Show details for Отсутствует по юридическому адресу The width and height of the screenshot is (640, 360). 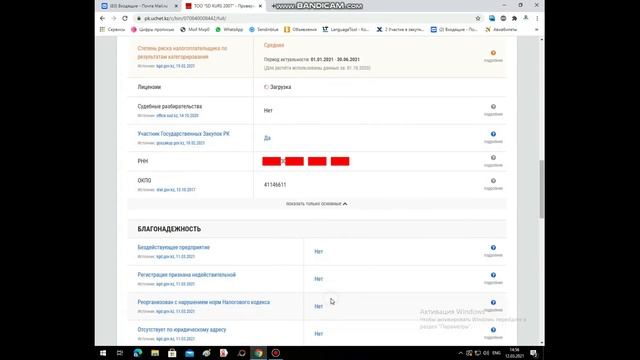coord(493,333)
